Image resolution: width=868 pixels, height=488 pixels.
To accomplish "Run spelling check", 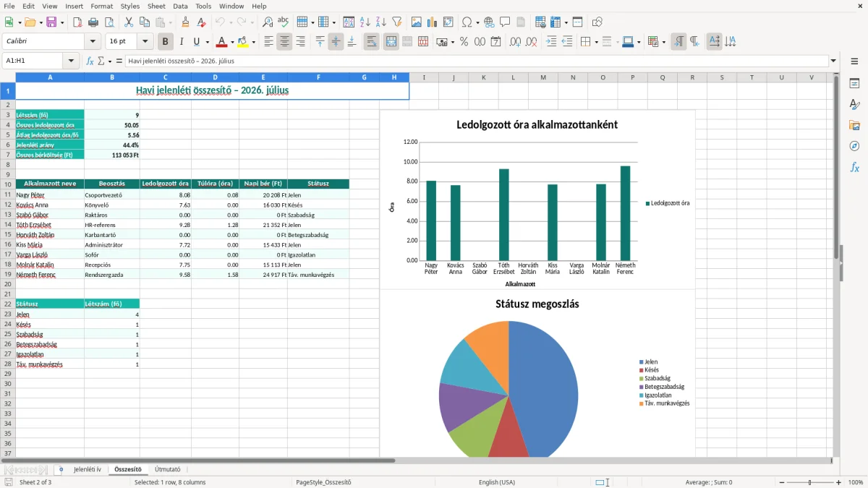I will pyautogui.click(x=284, y=22).
